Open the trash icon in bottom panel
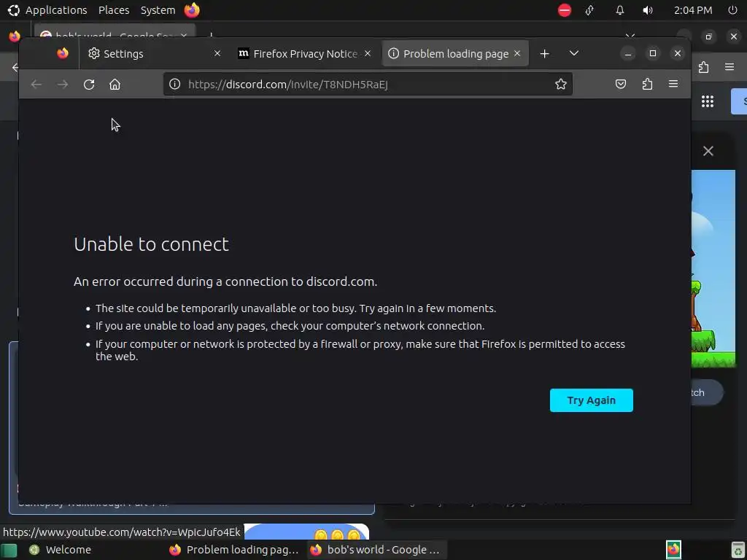Screen dimensions: 747x560 pos(738,550)
